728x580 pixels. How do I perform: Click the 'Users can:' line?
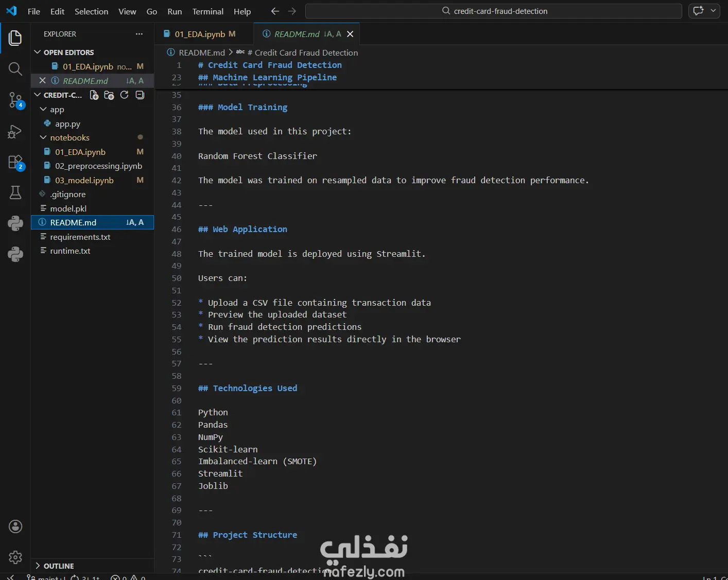(223, 278)
